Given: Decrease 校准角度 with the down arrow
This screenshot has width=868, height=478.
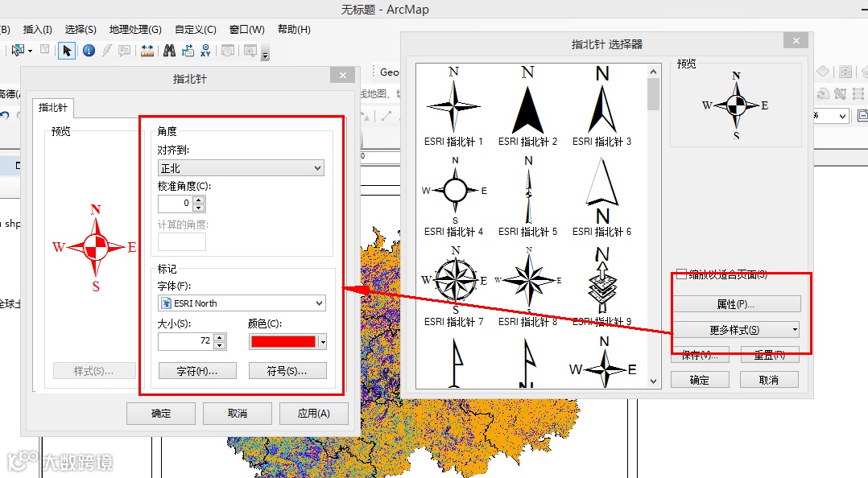Looking at the screenshot, I should pyautogui.click(x=199, y=208).
